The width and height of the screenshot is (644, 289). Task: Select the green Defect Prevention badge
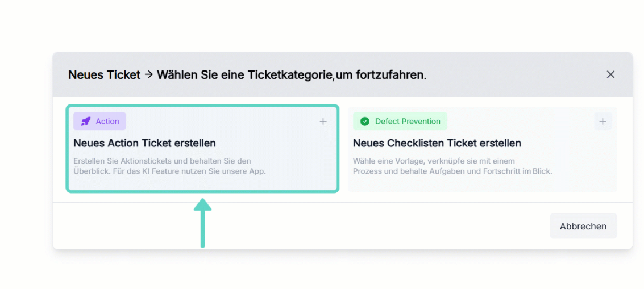(x=400, y=121)
